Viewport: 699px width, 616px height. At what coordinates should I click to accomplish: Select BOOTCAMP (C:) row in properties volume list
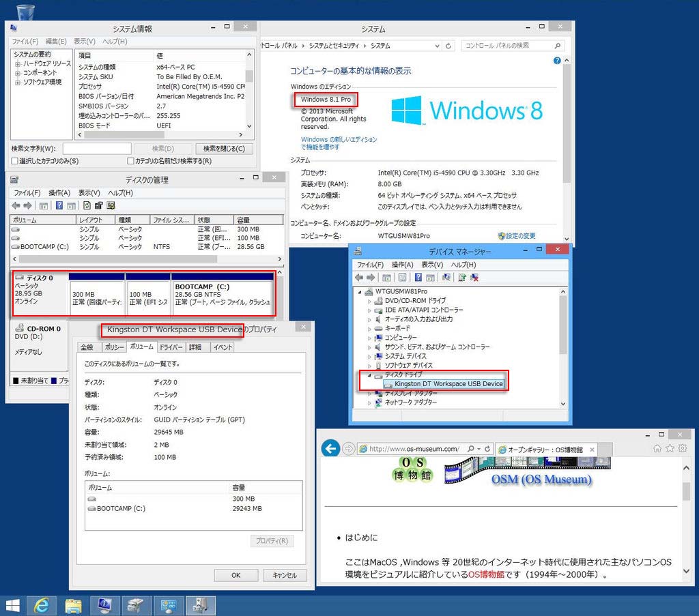[x=194, y=509]
